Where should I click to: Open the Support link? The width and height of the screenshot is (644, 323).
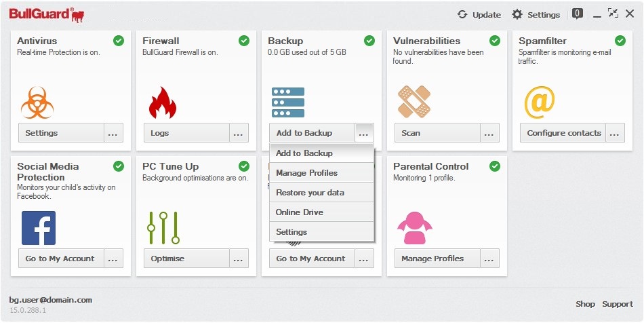tap(618, 304)
